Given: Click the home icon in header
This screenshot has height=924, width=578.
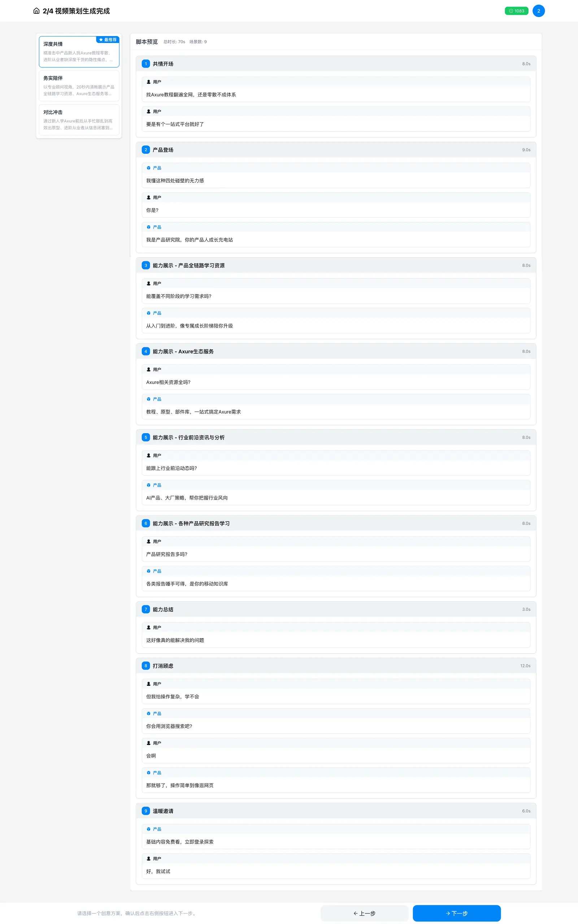Looking at the screenshot, I should tap(36, 11).
